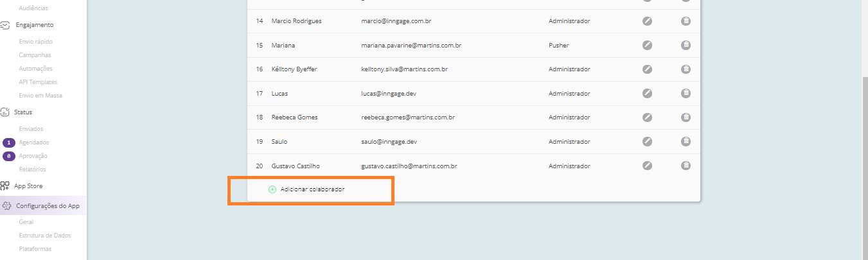Open API Templates page
The image size is (868, 260).
coord(38,82)
